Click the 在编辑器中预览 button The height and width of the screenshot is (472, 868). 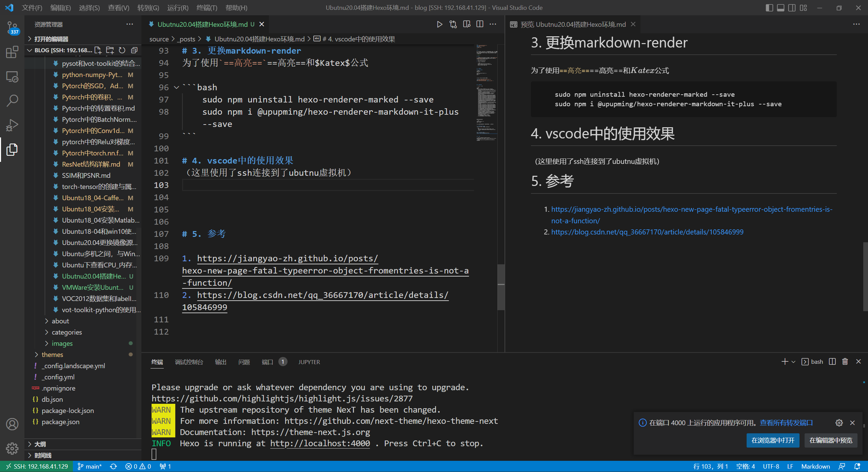(x=831, y=440)
